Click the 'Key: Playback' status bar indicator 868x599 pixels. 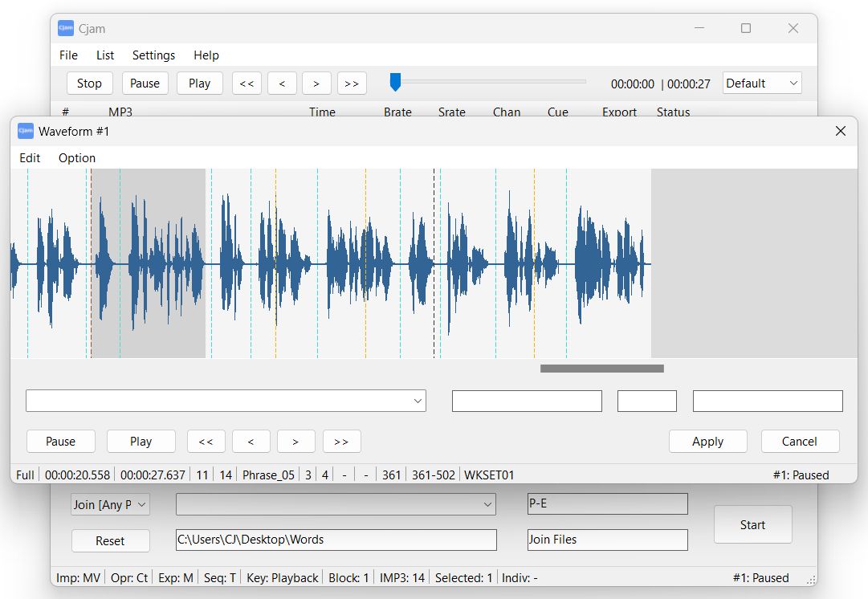[x=282, y=577]
